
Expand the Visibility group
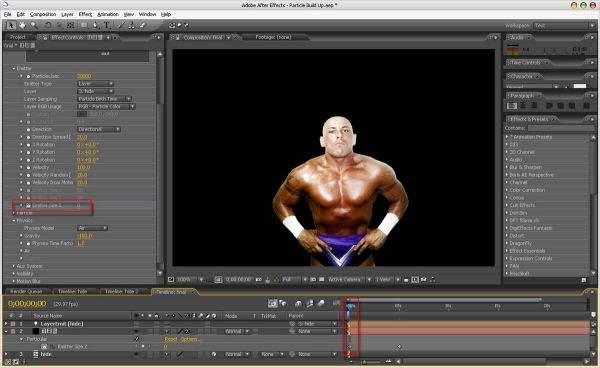(14, 274)
